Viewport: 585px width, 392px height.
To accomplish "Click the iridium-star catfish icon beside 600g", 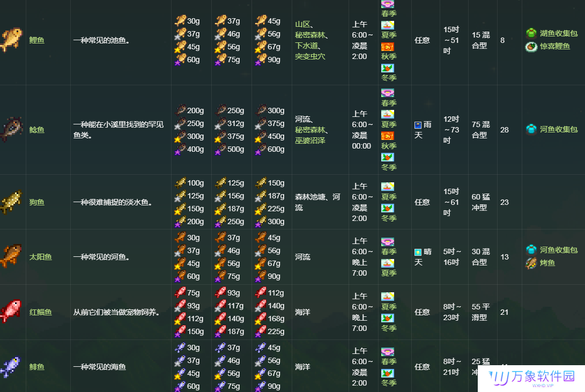I will (261, 149).
